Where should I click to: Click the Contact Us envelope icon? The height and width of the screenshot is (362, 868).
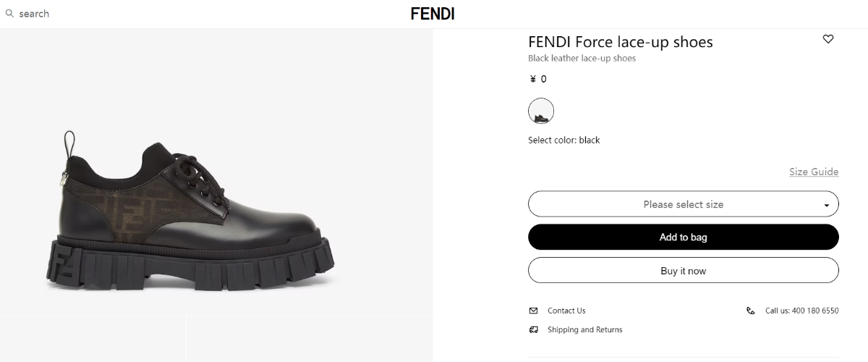533,311
